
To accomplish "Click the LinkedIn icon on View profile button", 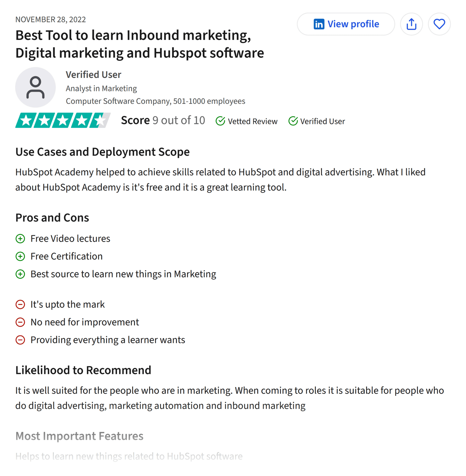I will [318, 24].
